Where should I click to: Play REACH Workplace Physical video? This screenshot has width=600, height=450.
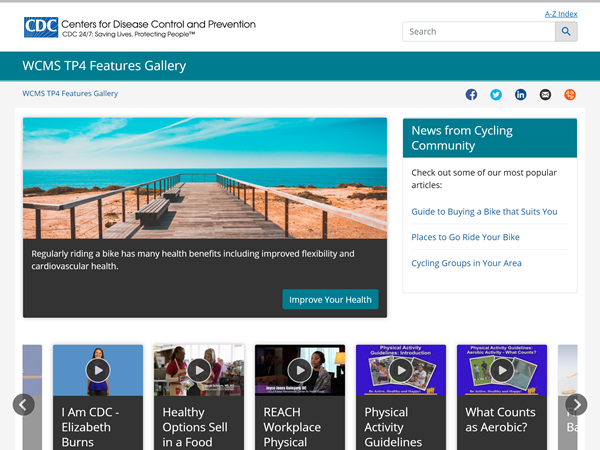300,370
